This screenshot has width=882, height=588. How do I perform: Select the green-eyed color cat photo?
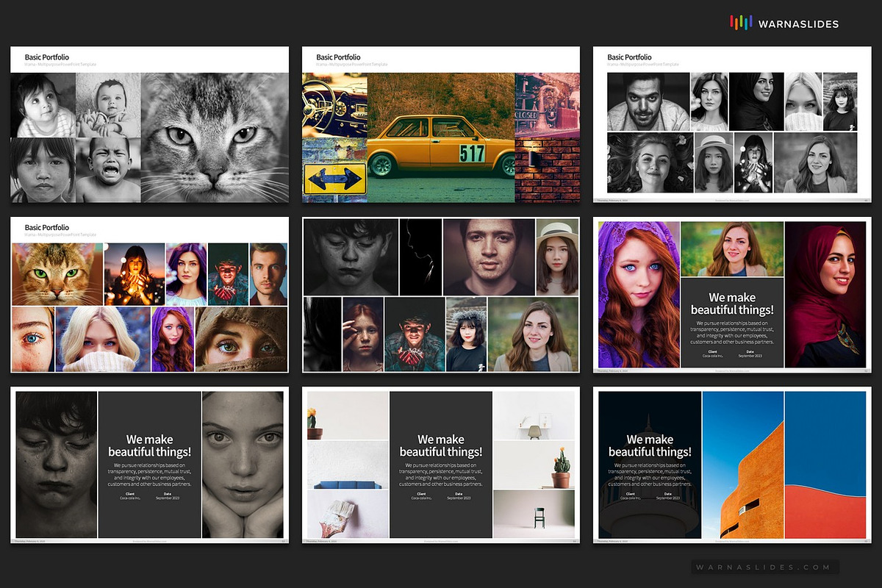click(x=57, y=274)
